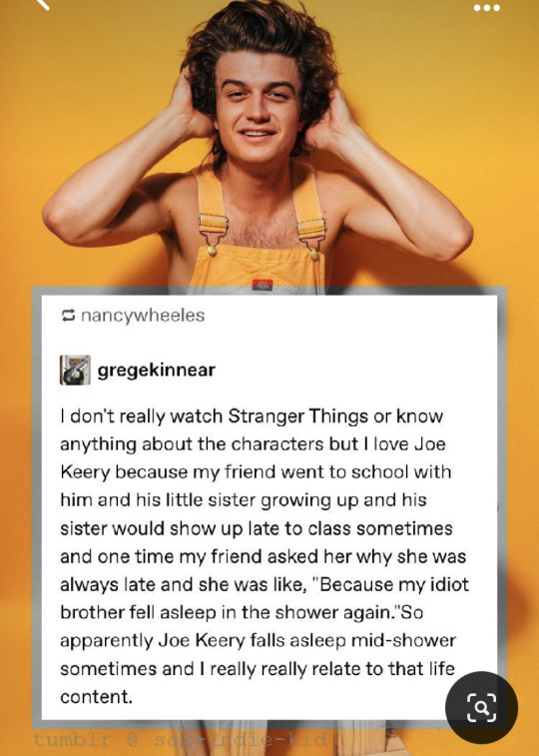Open the nancywheeles reblogger profile
The image size is (539, 756).
pyautogui.click(x=143, y=316)
